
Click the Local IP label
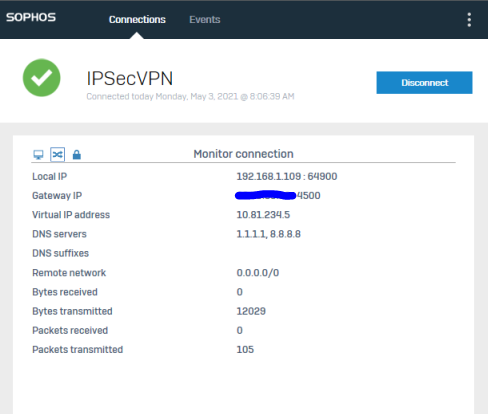(x=50, y=176)
